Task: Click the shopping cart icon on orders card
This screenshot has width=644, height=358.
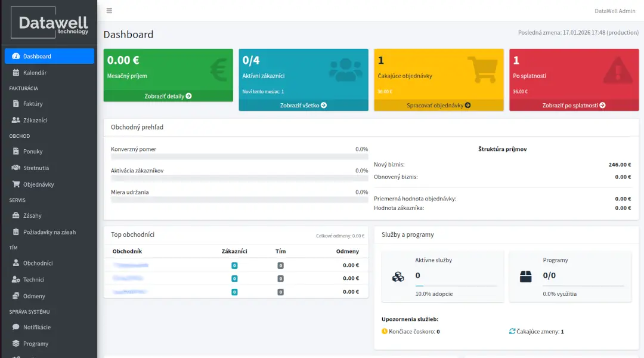Action: click(x=482, y=70)
